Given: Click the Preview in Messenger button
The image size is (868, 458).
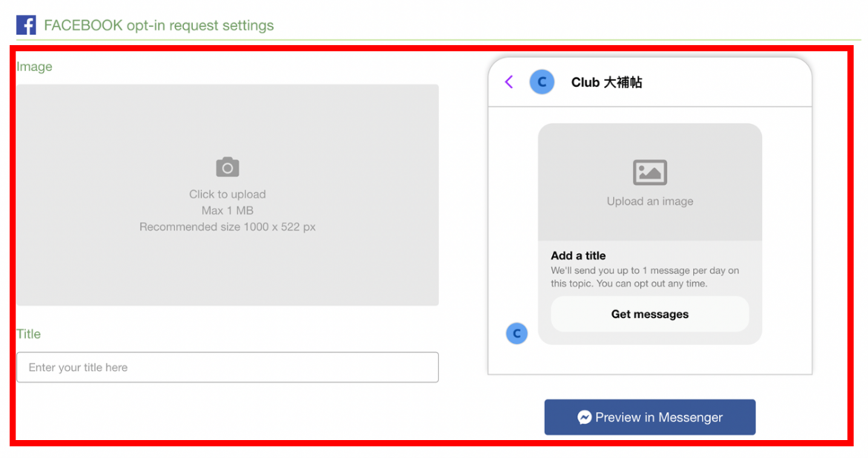Looking at the screenshot, I should point(649,417).
